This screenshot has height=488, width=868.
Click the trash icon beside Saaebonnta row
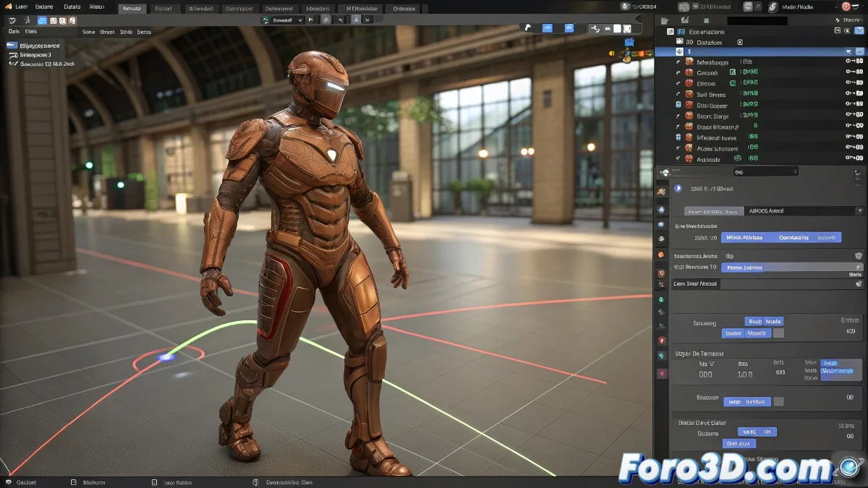(859, 256)
